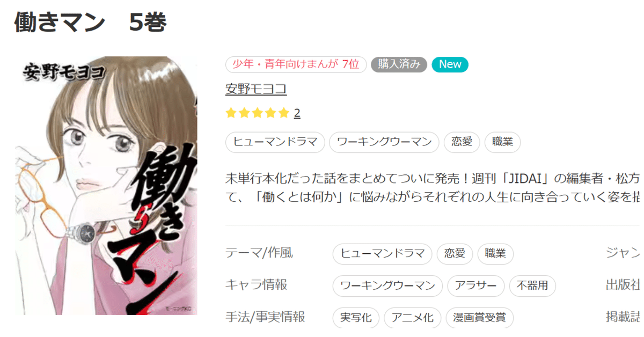Click the 購入済み badge
This screenshot has width=644, height=337.
click(399, 64)
